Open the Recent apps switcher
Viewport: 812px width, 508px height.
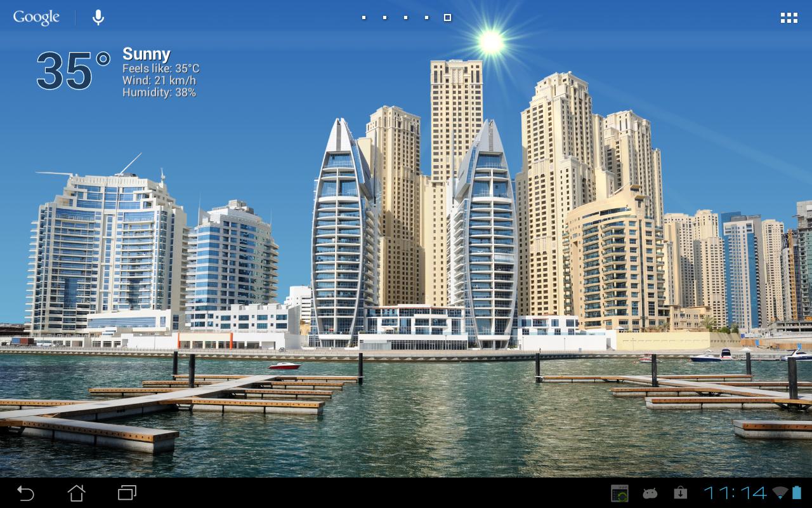[127, 493]
